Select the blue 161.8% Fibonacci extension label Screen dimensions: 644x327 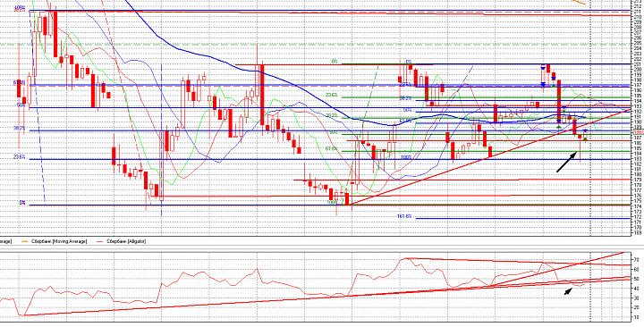pos(404,216)
